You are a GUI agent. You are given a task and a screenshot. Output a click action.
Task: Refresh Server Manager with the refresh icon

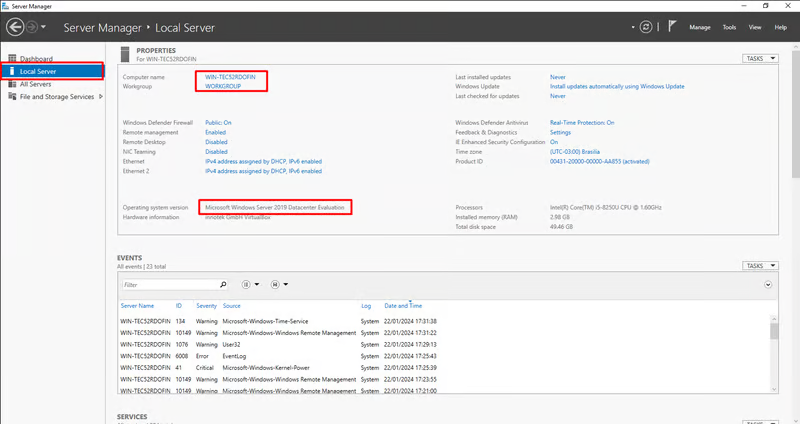tap(647, 27)
